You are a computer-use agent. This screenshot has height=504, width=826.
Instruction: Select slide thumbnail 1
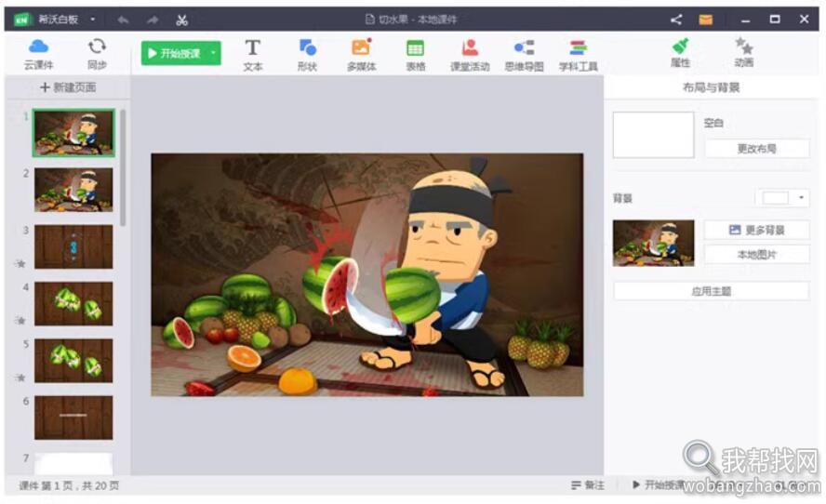coord(73,133)
